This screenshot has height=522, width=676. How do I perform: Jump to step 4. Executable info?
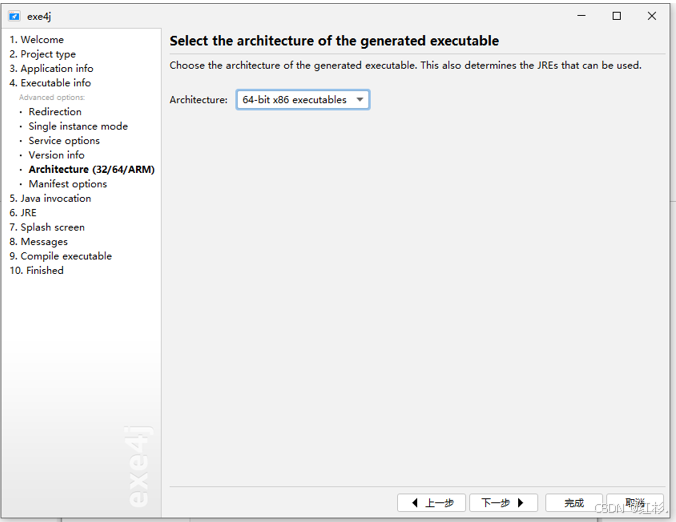50,83
